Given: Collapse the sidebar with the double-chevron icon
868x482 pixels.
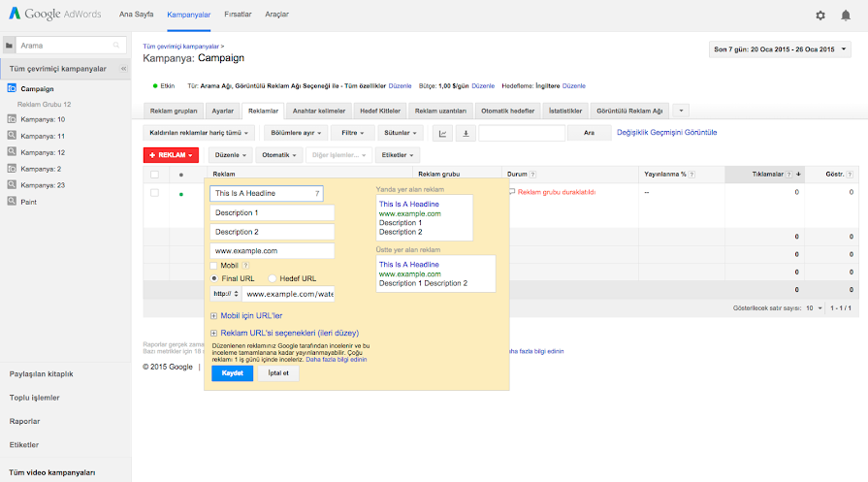Looking at the screenshot, I should [x=123, y=69].
